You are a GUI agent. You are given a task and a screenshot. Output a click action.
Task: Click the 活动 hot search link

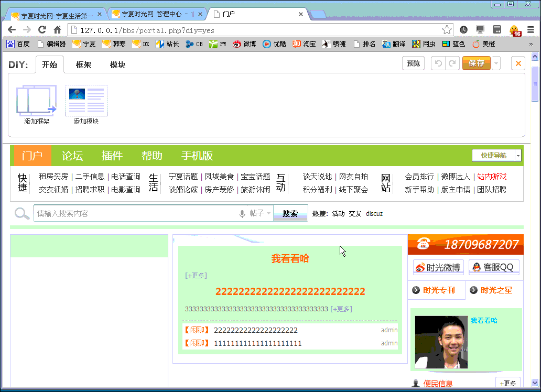click(x=338, y=214)
